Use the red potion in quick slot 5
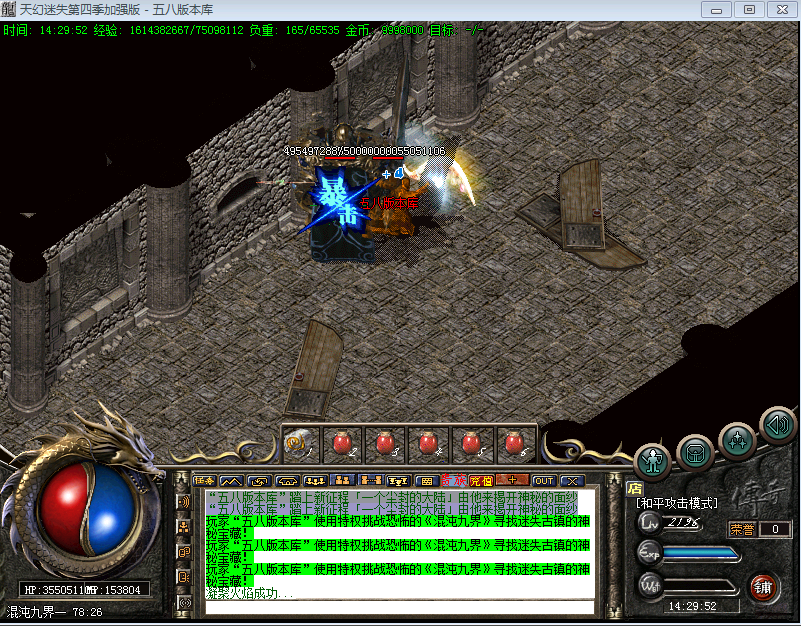 coord(472,443)
